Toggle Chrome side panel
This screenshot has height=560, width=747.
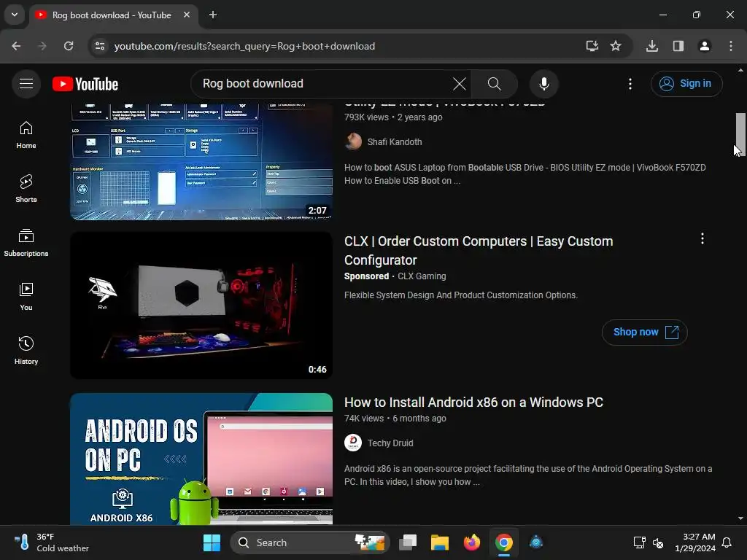coord(678,46)
